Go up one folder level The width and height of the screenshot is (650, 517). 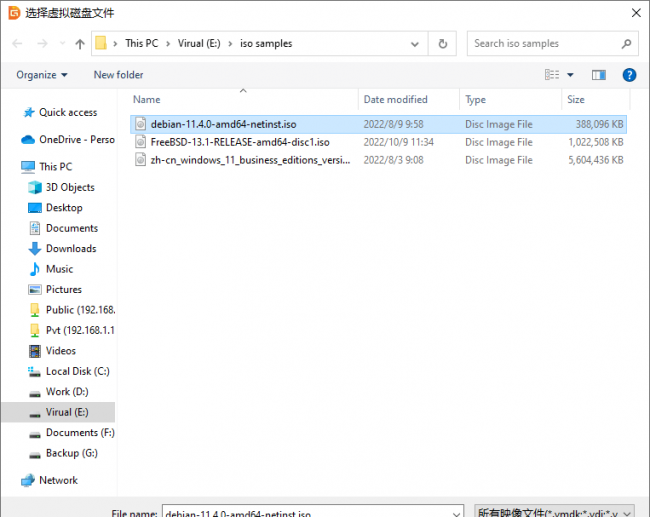point(80,44)
